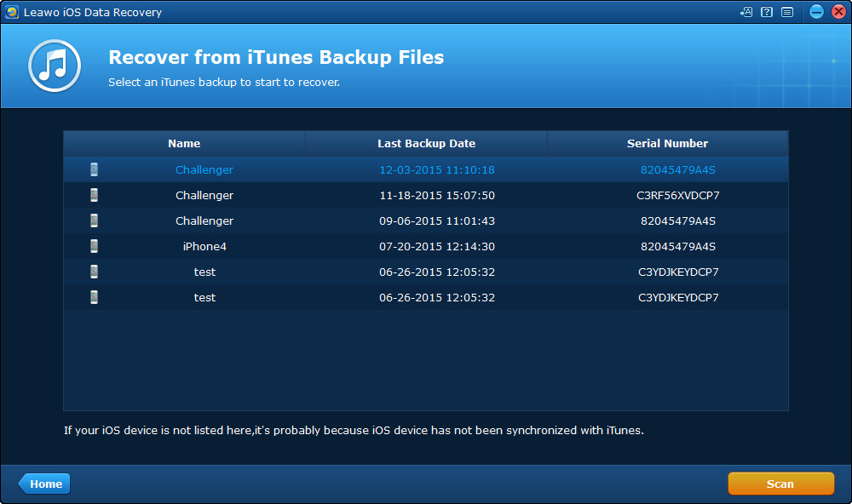Select the Challenger name in the 09-06-2015 backup row

(204, 220)
